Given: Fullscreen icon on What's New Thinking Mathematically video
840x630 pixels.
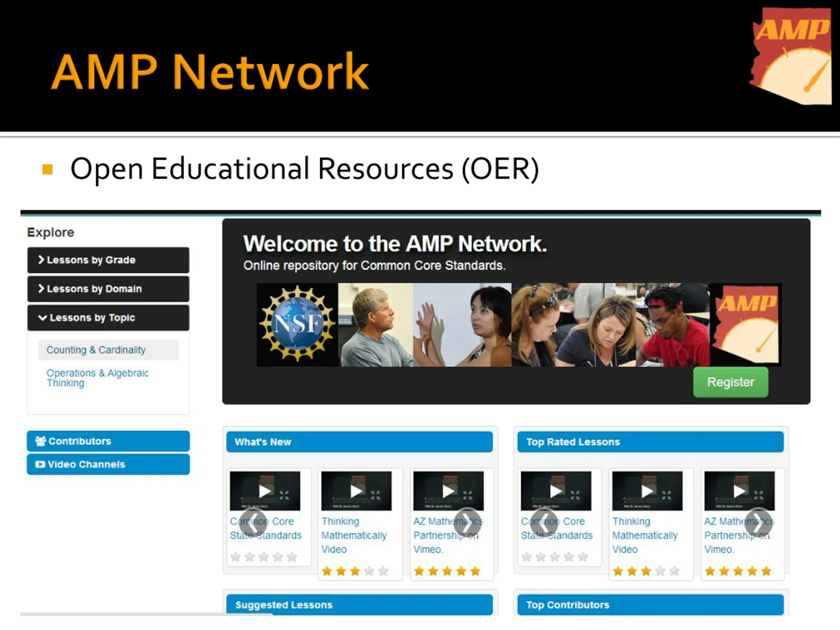Looking at the screenshot, I should (376, 495).
